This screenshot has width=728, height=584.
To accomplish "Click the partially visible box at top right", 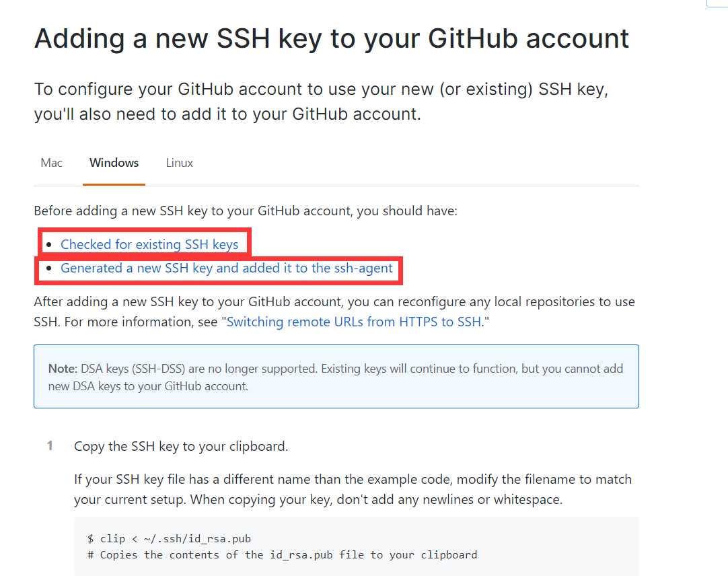I will [717, 3].
